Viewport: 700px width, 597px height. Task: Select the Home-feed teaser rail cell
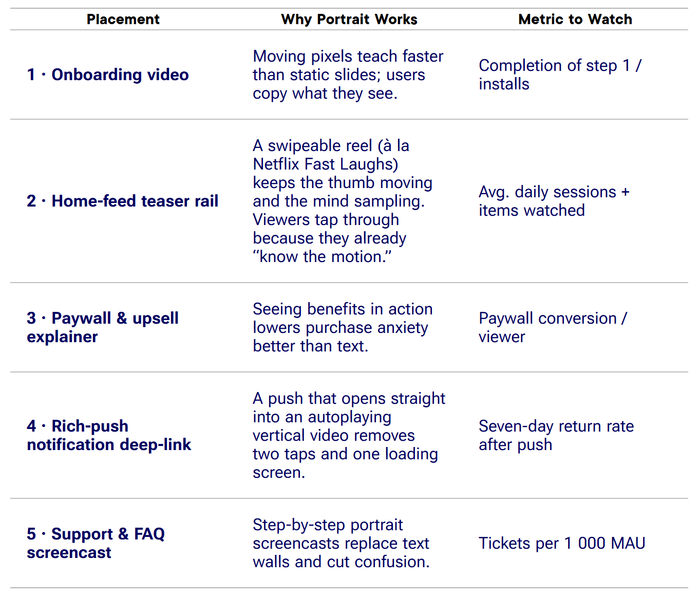tap(122, 201)
